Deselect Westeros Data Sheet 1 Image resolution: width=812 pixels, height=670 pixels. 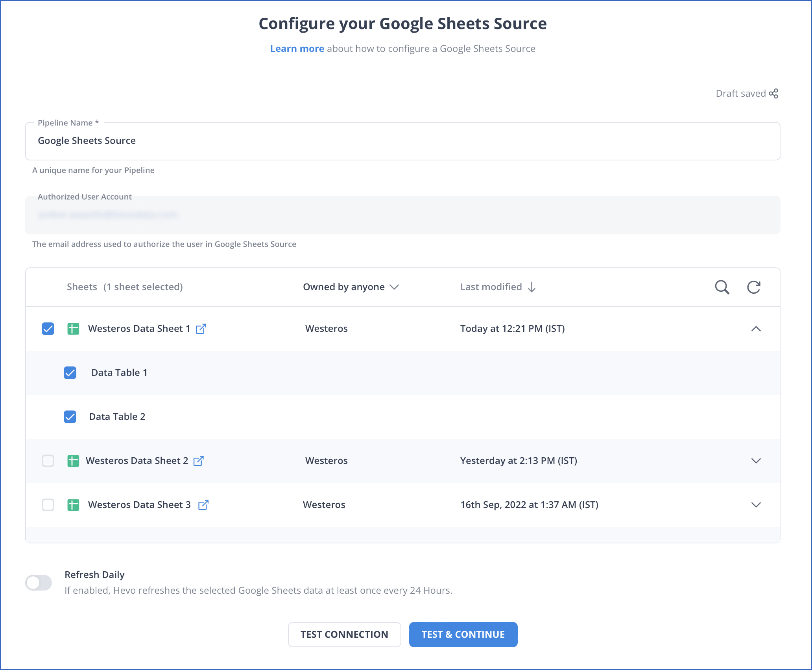tap(48, 329)
